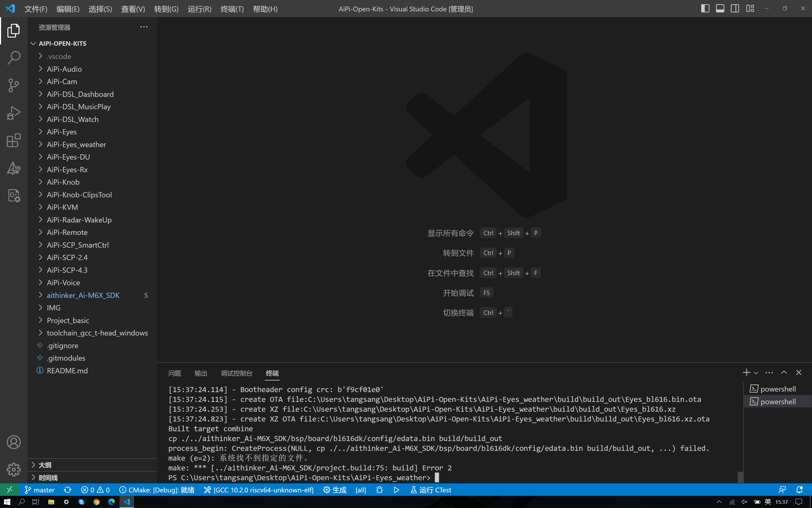Open the .gitmodules file
The image size is (812, 508).
pyautogui.click(x=92, y=358)
